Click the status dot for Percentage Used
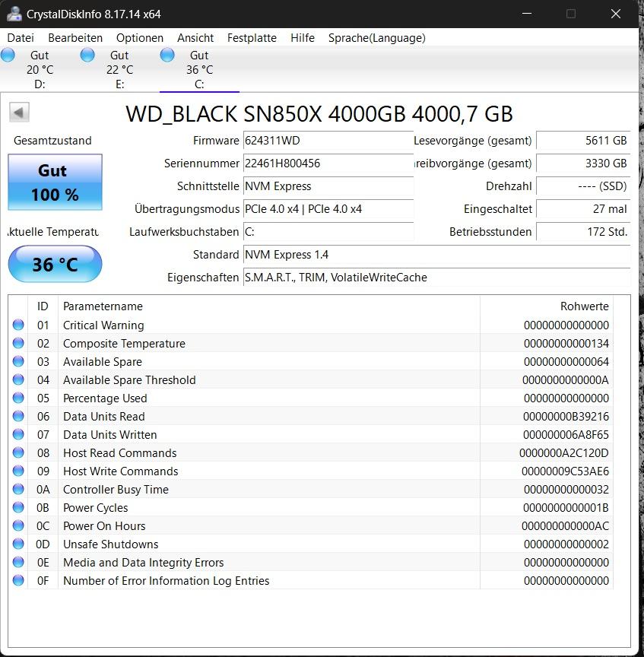Screen dimensions: 644x657 (18, 398)
